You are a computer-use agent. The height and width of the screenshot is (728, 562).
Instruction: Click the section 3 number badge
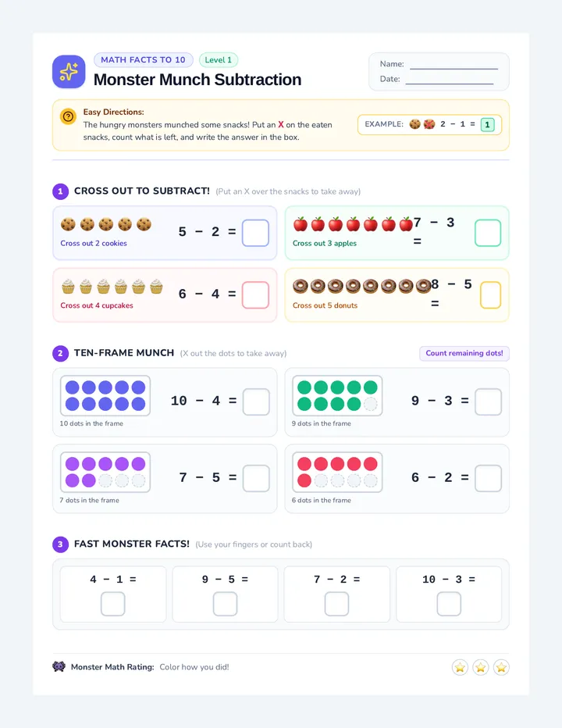click(x=60, y=544)
